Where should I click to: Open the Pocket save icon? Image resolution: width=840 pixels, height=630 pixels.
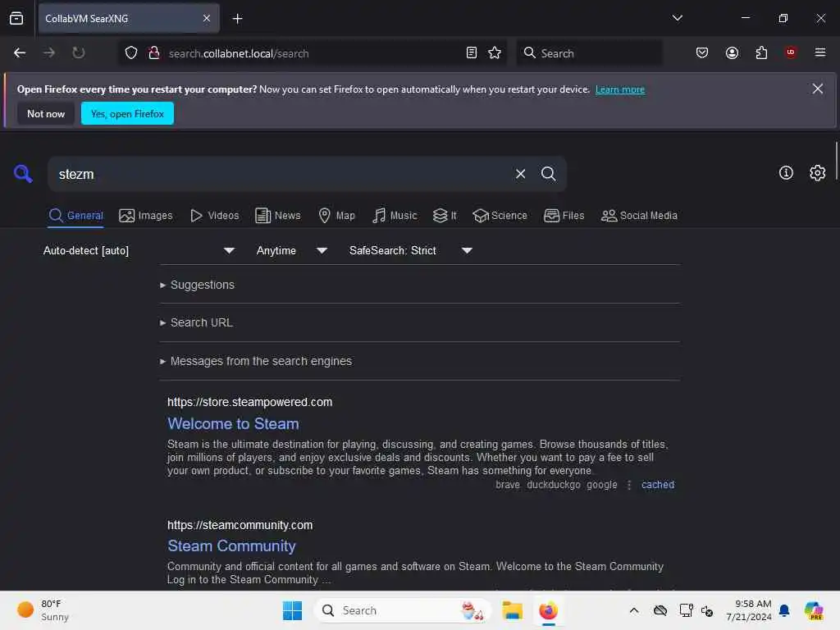coord(702,53)
